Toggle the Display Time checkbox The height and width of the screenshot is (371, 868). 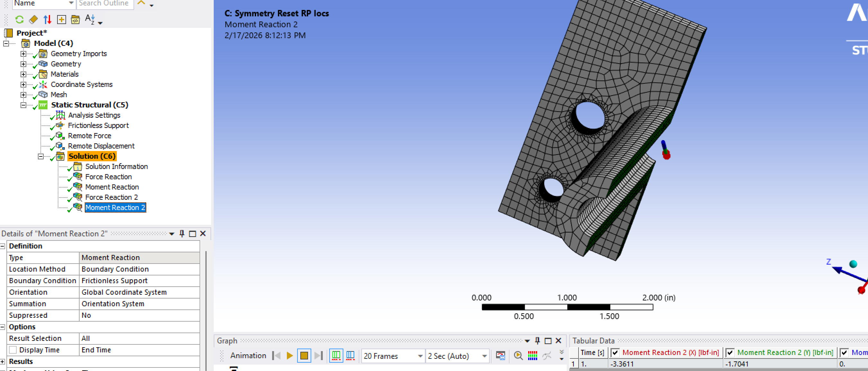[13, 350]
